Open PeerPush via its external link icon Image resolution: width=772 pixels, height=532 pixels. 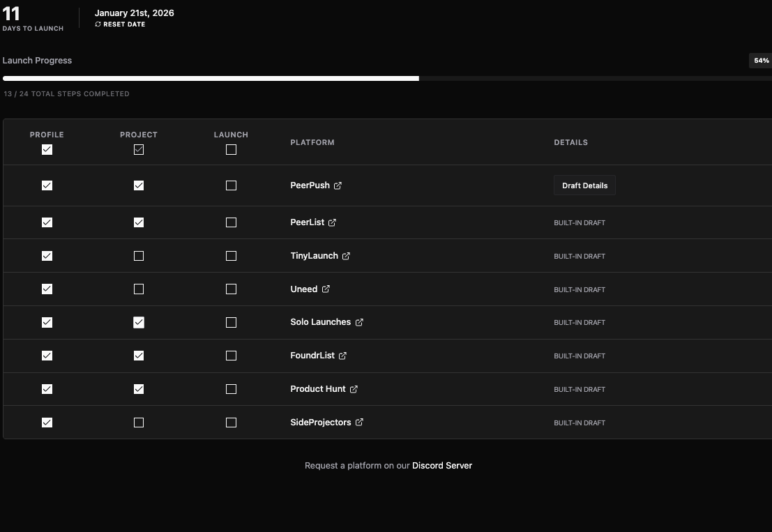click(338, 185)
